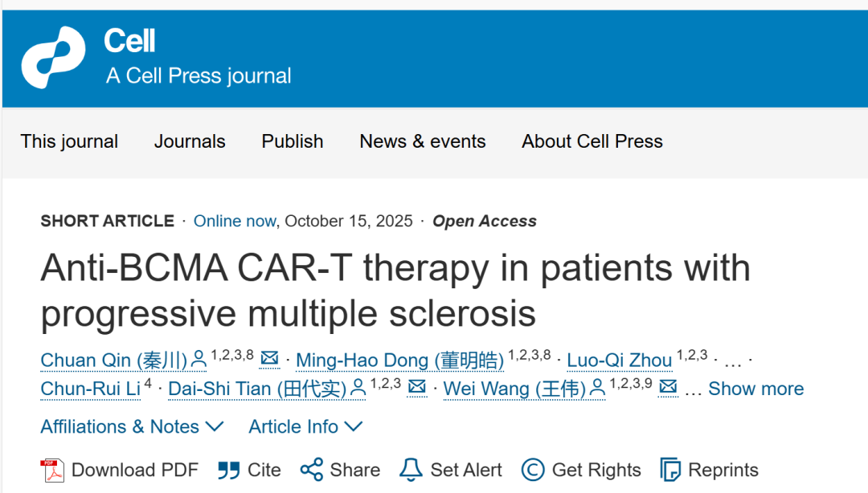Click the email envelope next to Wei Wang
The image size is (868, 493).
pos(668,388)
